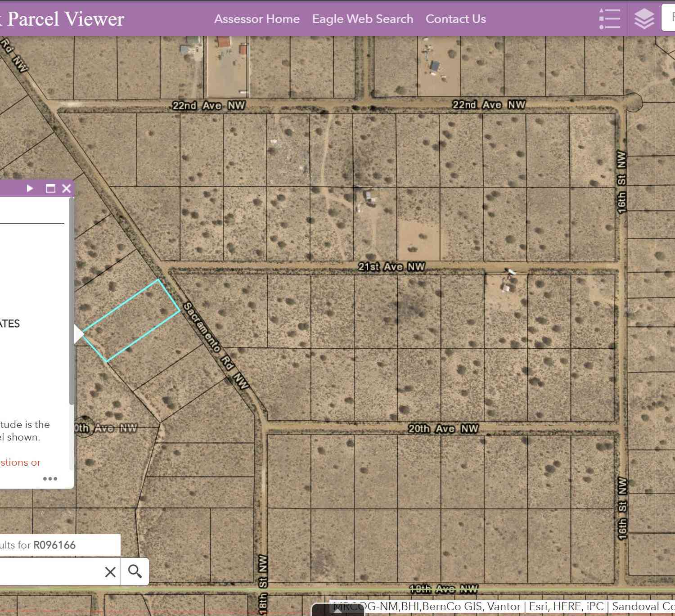Click the popup panel next-feature arrow
675x616 pixels.
pyautogui.click(x=30, y=188)
